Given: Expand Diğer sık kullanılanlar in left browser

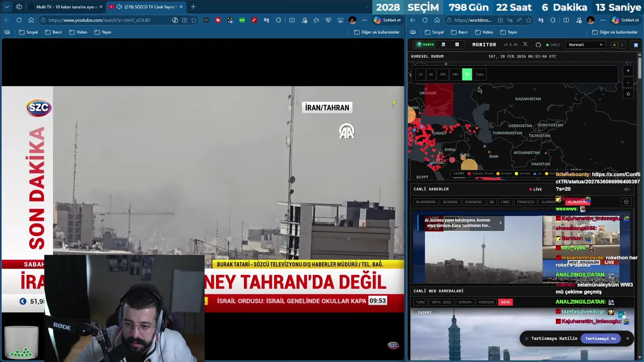Looking at the screenshot, I should coord(377,32).
